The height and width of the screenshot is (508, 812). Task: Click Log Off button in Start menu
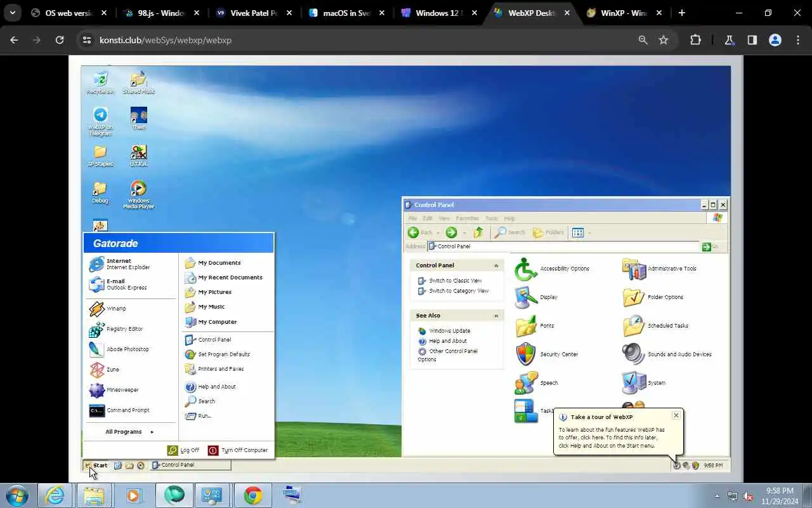(183, 450)
